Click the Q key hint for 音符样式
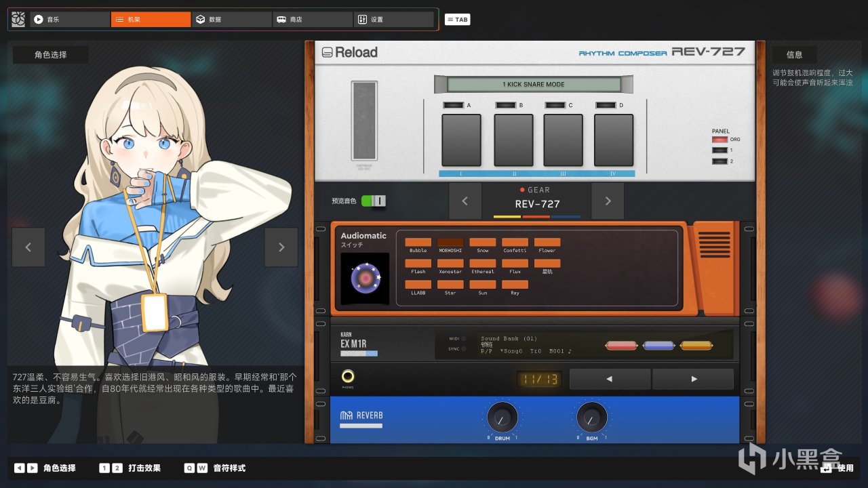 tap(189, 468)
